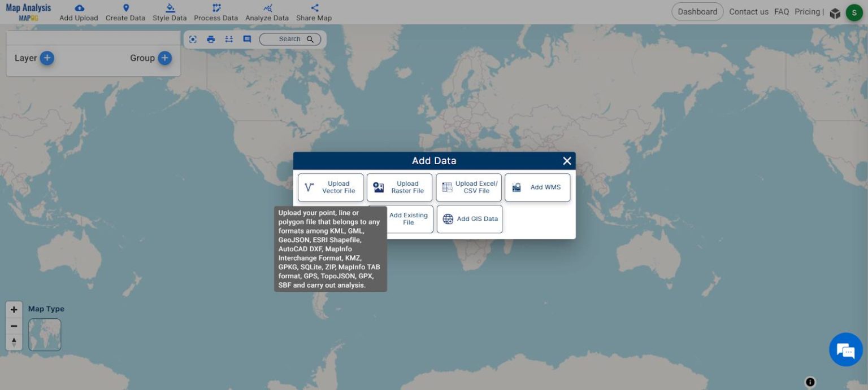868x390 pixels.
Task: Click the map Search field
Action: click(x=290, y=39)
